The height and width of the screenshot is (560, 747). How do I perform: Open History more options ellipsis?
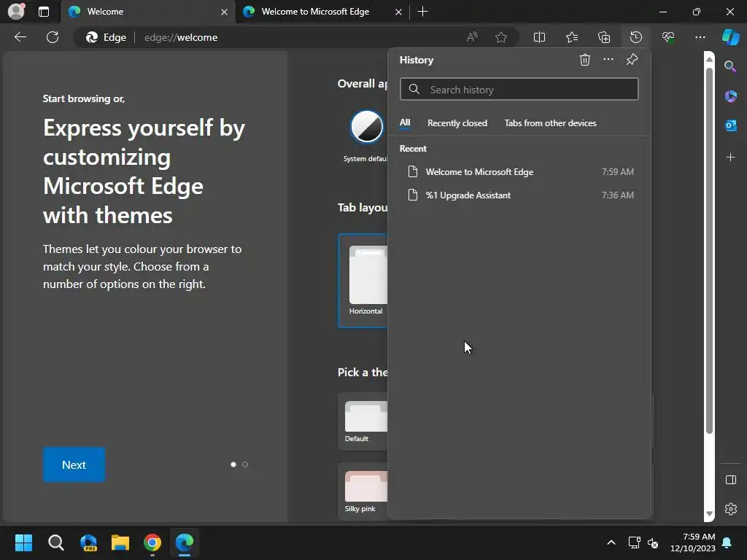point(608,60)
